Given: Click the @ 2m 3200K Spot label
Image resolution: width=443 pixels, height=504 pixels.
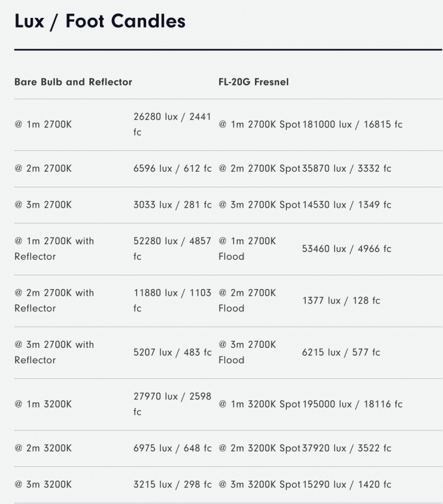Looking at the screenshot, I should tap(259, 448).
